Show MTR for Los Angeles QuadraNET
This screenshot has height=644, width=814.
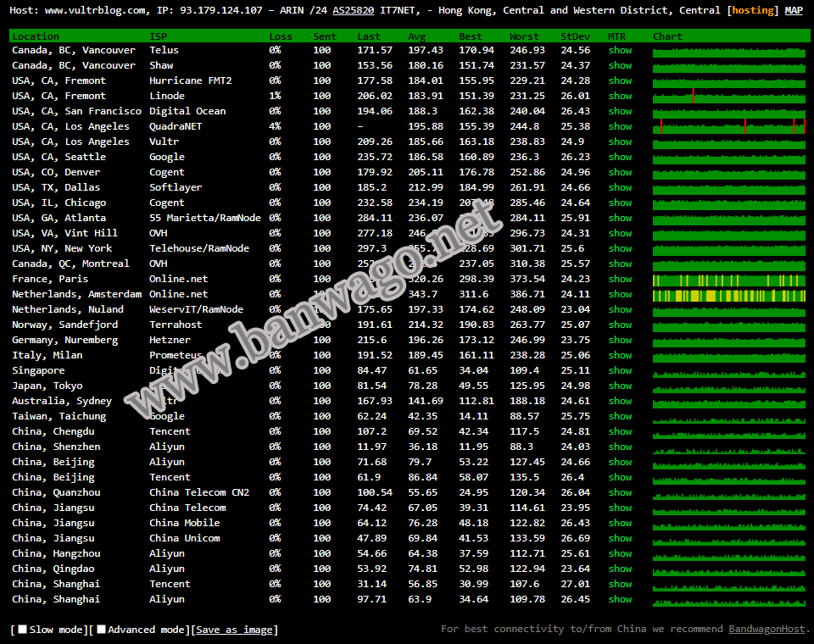[x=620, y=126]
